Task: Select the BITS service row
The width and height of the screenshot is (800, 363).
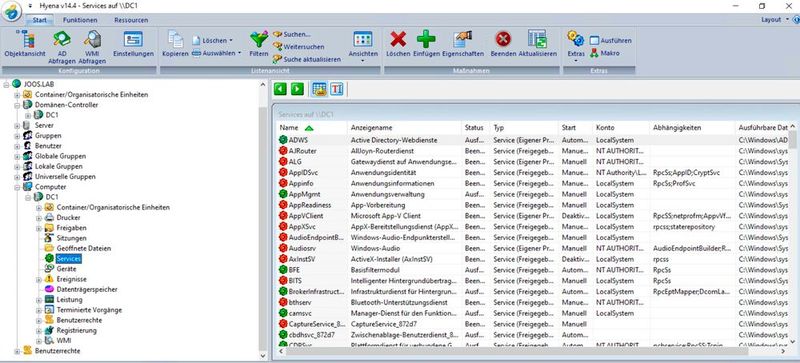Action: click(x=533, y=280)
